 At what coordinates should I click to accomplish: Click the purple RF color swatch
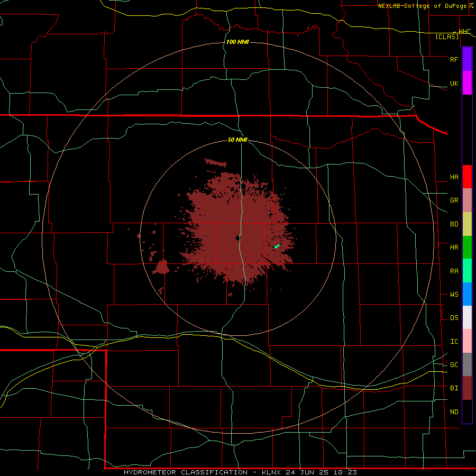click(x=467, y=59)
